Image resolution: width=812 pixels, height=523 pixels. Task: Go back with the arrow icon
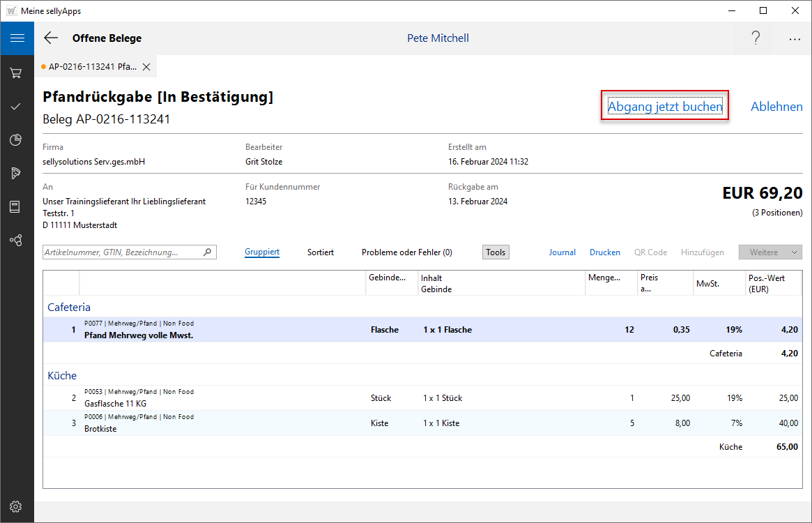point(51,38)
